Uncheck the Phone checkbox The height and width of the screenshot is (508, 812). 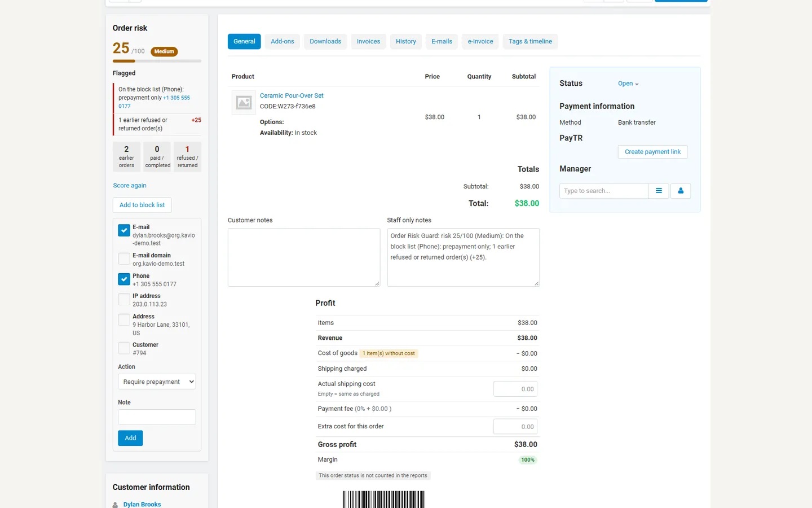click(x=124, y=279)
